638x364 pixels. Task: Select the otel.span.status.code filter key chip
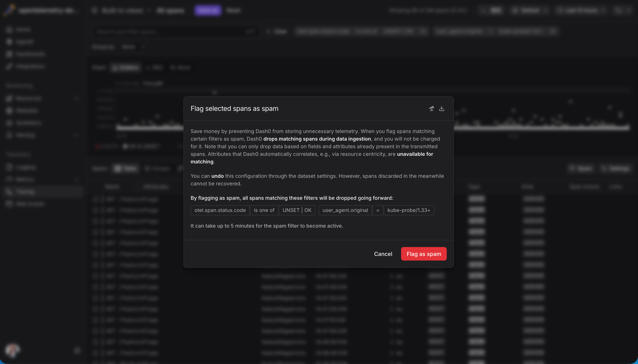(x=220, y=210)
